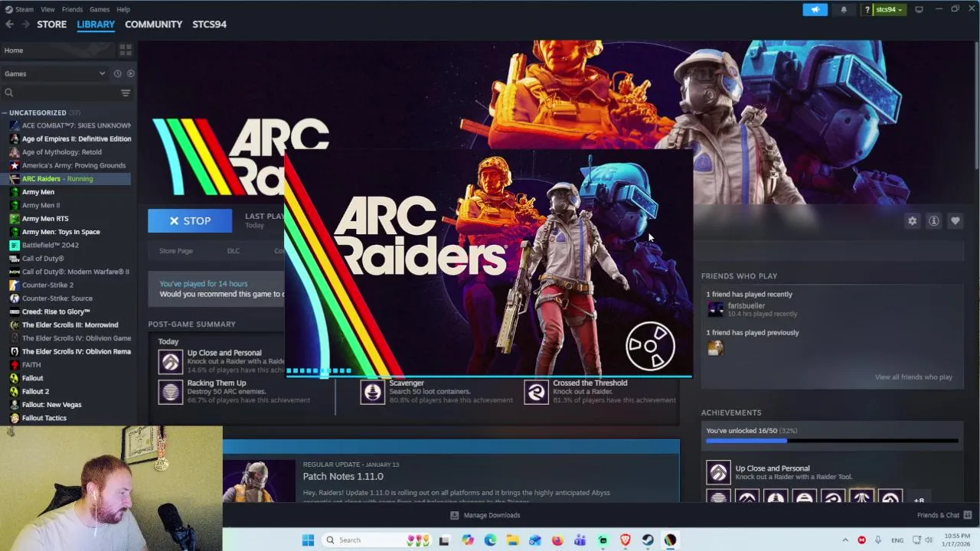
Task: Open Brave browser in taskbar
Action: pos(625,540)
